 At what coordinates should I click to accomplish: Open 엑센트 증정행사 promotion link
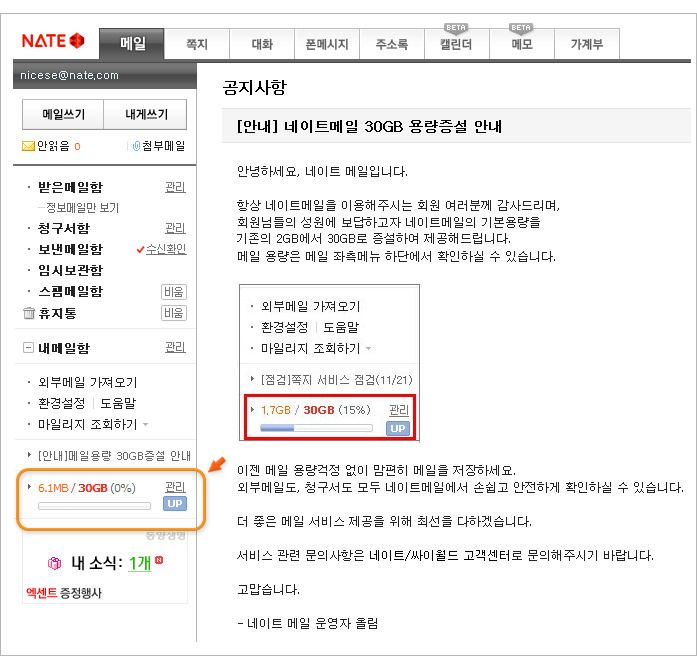(64, 593)
